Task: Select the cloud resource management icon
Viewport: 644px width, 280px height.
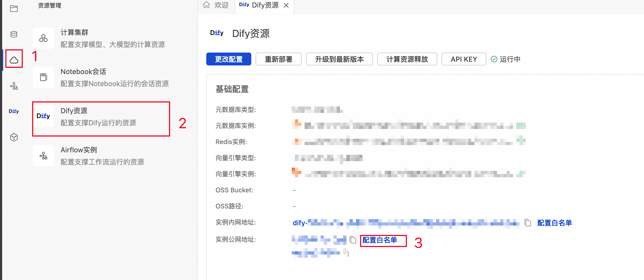Action: 14,60
